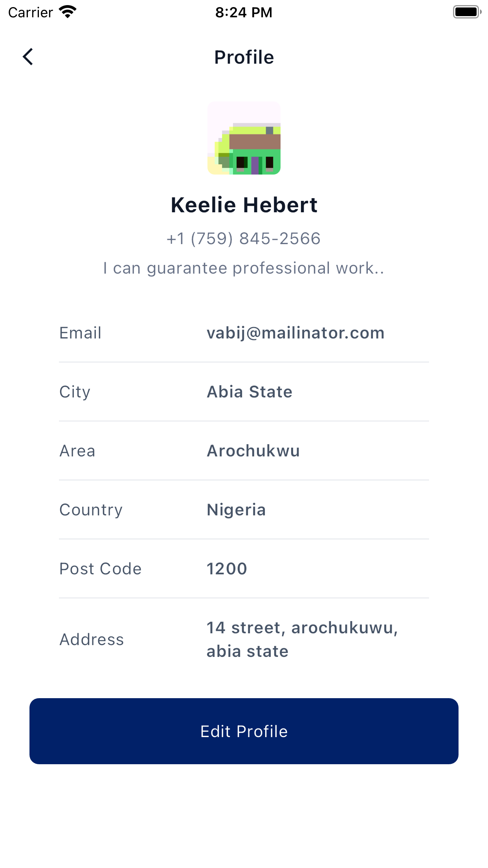Select the Abia State city value

(250, 392)
